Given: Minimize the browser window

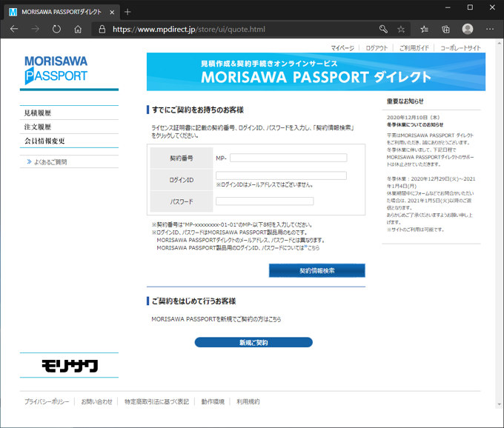Looking at the screenshot, I should pyautogui.click(x=448, y=7).
